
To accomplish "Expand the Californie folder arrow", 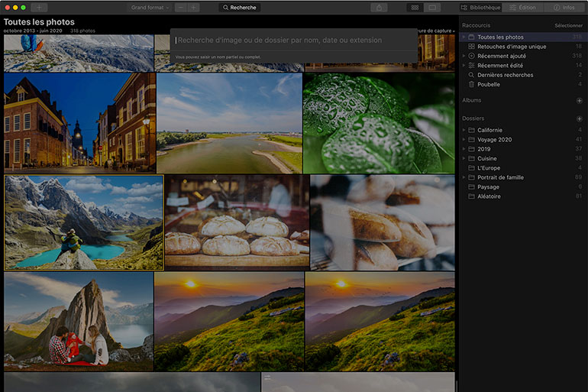I will tap(464, 130).
